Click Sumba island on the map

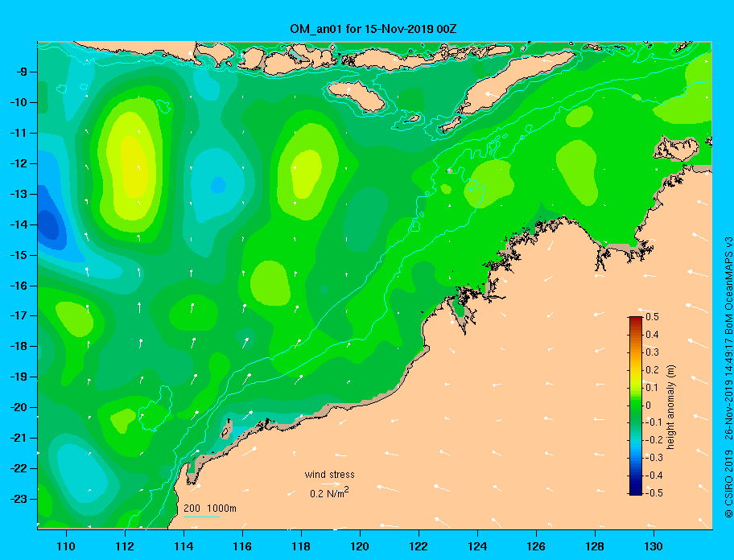point(356,96)
